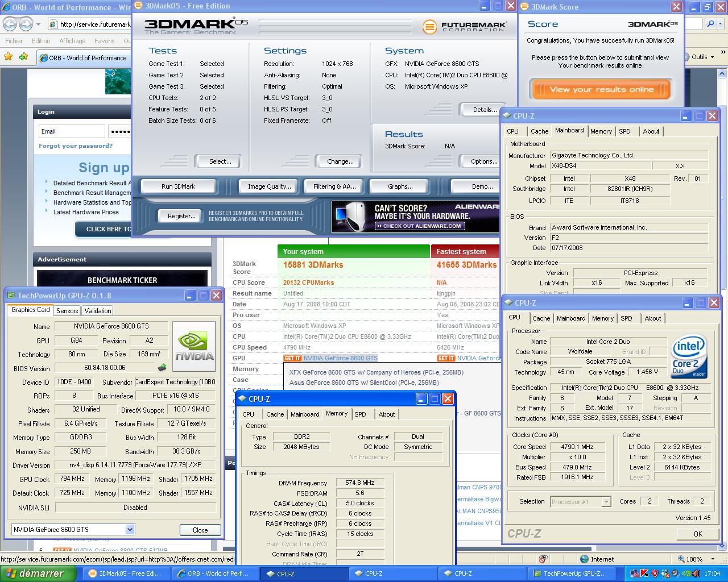This screenshot has width=728, height=582.
Task: Switch to 3DMark05 taskbar button
Action: pos(126,573)
